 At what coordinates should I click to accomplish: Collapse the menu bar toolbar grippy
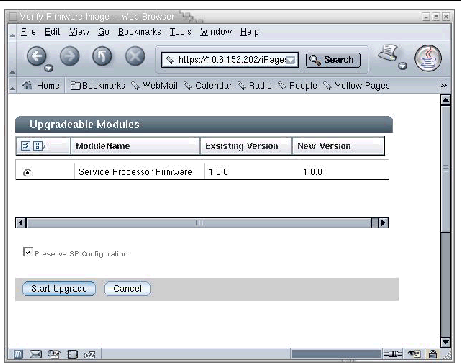click(13, 32)
